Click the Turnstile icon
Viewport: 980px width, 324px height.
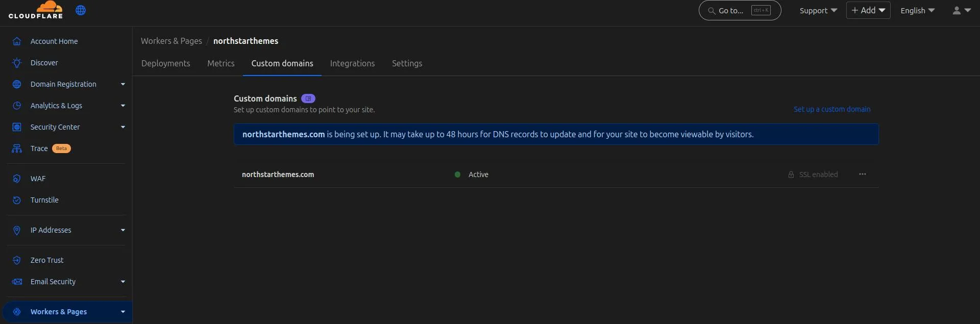coord(17,200)
